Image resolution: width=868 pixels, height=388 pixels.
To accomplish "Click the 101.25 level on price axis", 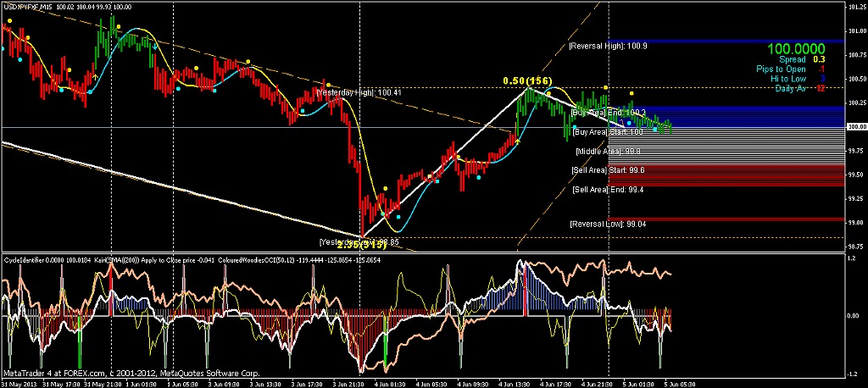I will 856,8.
